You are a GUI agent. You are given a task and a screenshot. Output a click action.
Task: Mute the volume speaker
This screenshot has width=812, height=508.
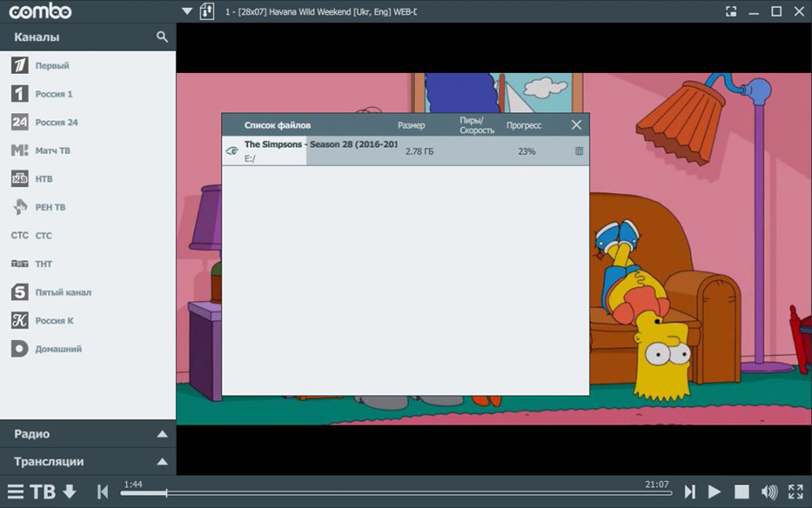(x=769, y=492)
